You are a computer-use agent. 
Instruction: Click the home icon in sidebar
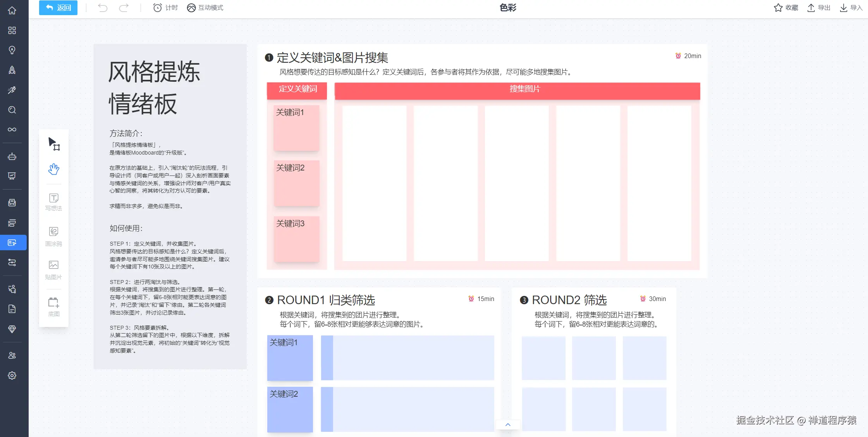12,10
